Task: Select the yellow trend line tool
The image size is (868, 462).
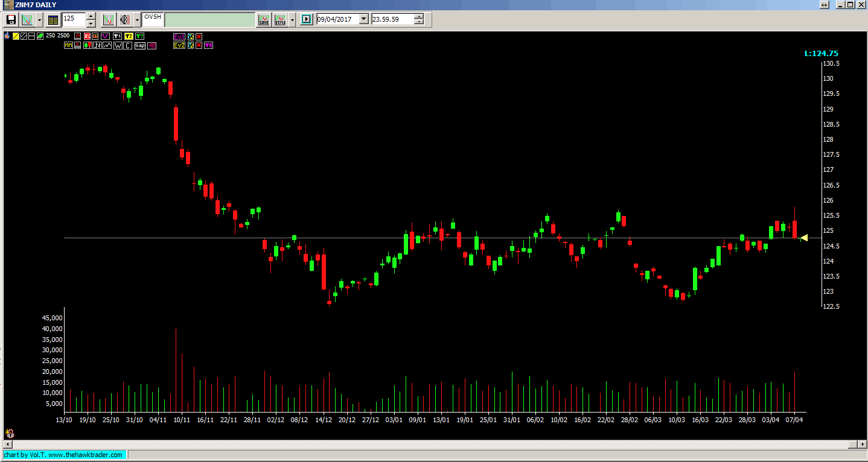Action: (x=16, y=36)
